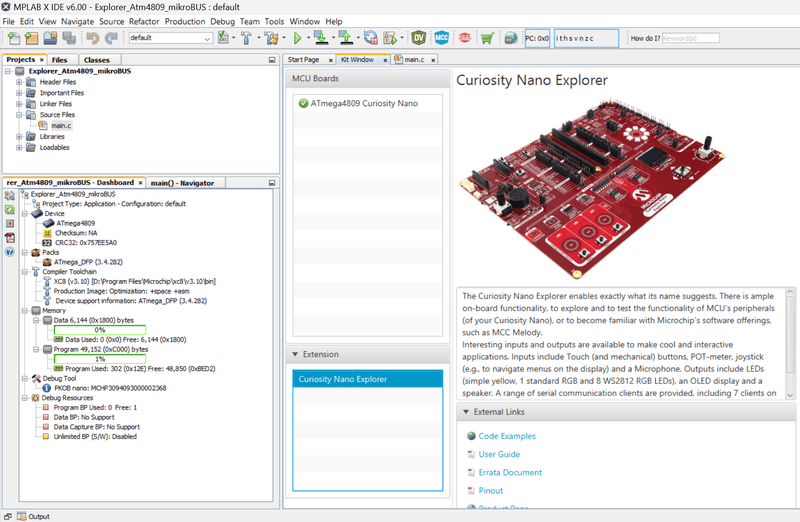Image resolution: width=800 pixels, height=522 pixels.
Task: Click the Hold in Reset icon
Action: point(371,38)
